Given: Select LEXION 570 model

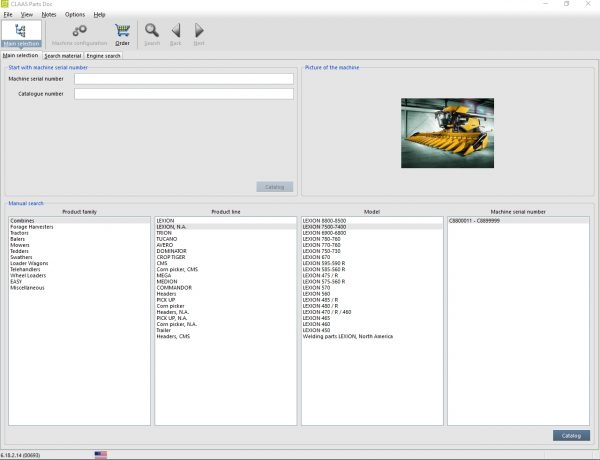Looking at the screenshot, I should click(x=372, y=288).
